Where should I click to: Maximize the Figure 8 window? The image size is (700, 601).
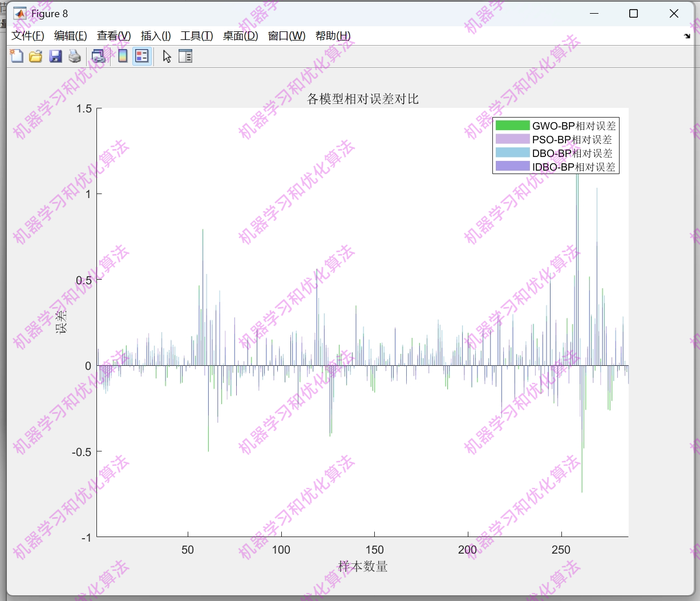(x=633, y=14)
